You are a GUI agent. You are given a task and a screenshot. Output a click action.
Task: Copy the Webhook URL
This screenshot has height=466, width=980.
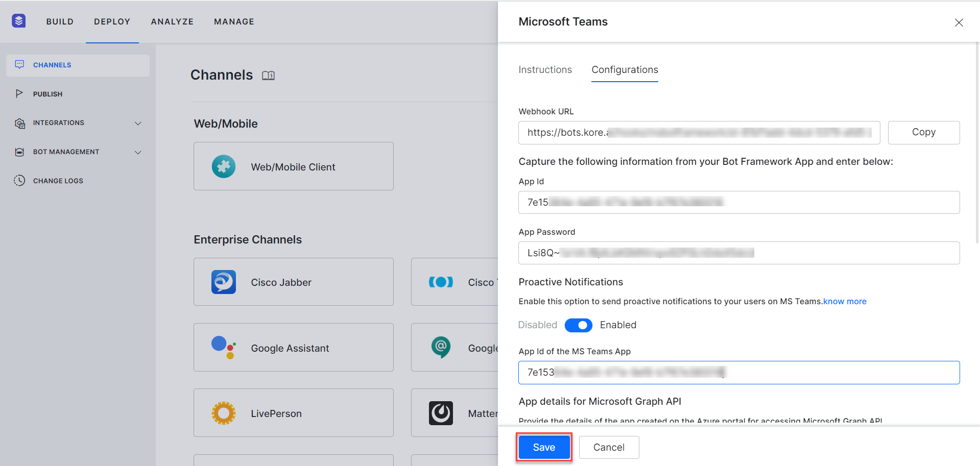pos(923,132)
